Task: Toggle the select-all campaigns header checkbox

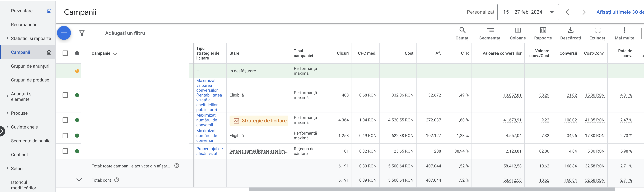Action: coord(65,53)
